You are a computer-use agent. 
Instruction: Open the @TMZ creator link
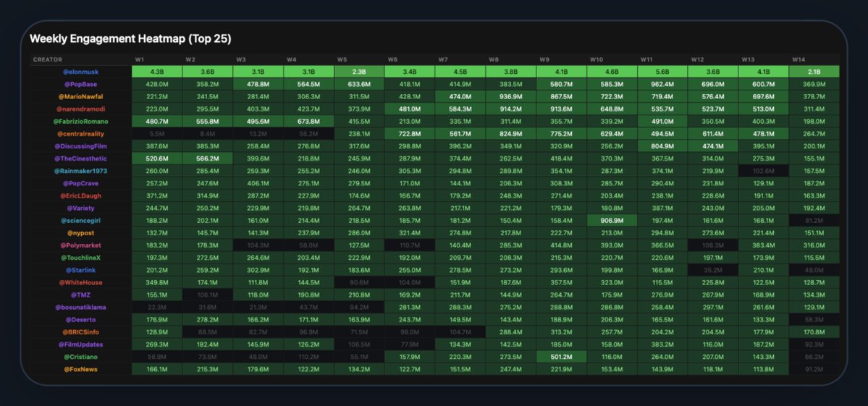pos(81,295)
